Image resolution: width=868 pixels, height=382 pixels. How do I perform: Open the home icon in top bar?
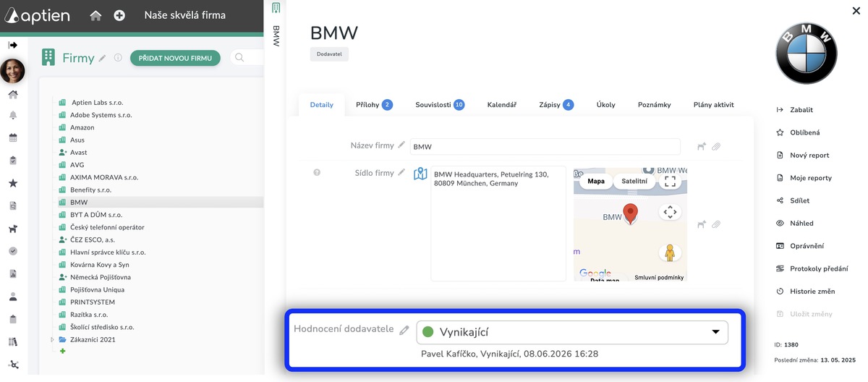coord(95,15)
